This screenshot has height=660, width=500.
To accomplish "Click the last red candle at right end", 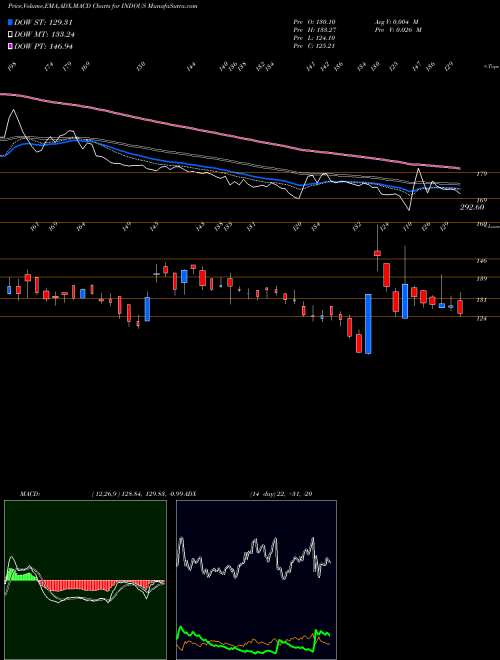I will 460,307.
